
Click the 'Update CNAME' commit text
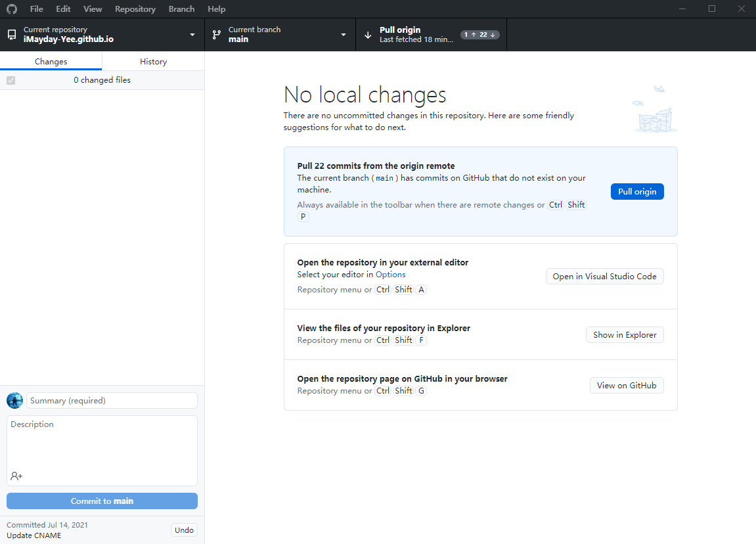coord(33,535)
